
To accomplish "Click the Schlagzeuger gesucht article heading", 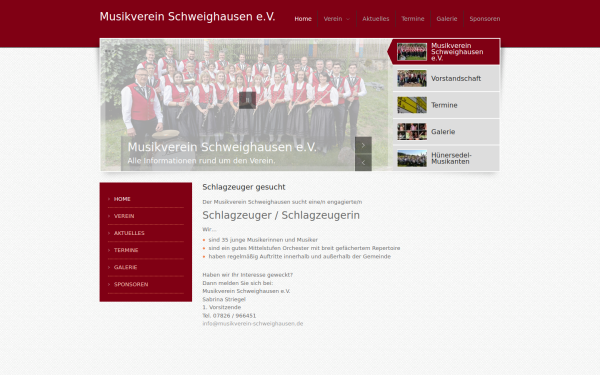I will pos(244,187).
